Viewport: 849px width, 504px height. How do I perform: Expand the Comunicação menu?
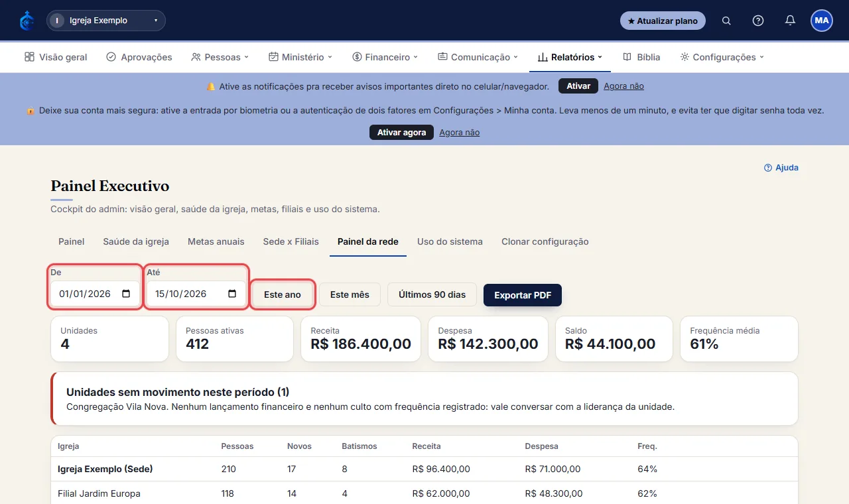[x=478, y=57]
